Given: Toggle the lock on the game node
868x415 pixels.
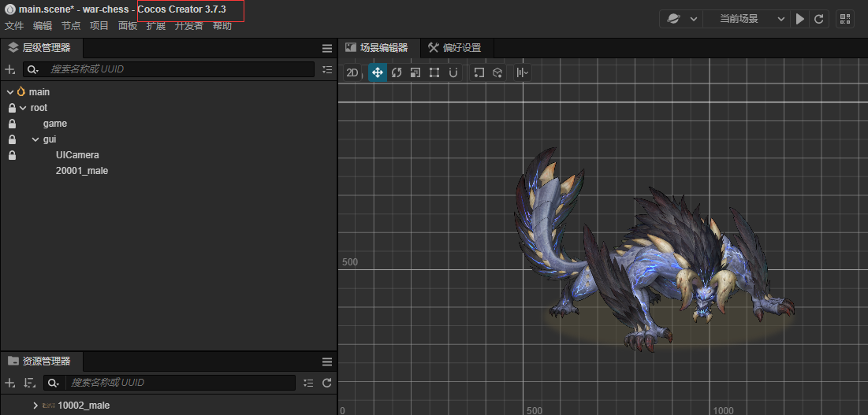Looking at the screenshot, I should [12, 124].
